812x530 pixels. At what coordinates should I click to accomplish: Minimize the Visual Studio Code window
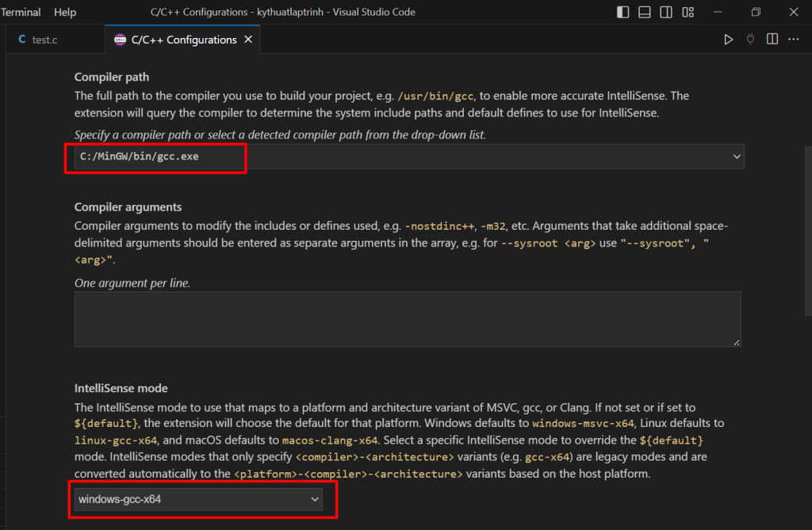point(718,12)
